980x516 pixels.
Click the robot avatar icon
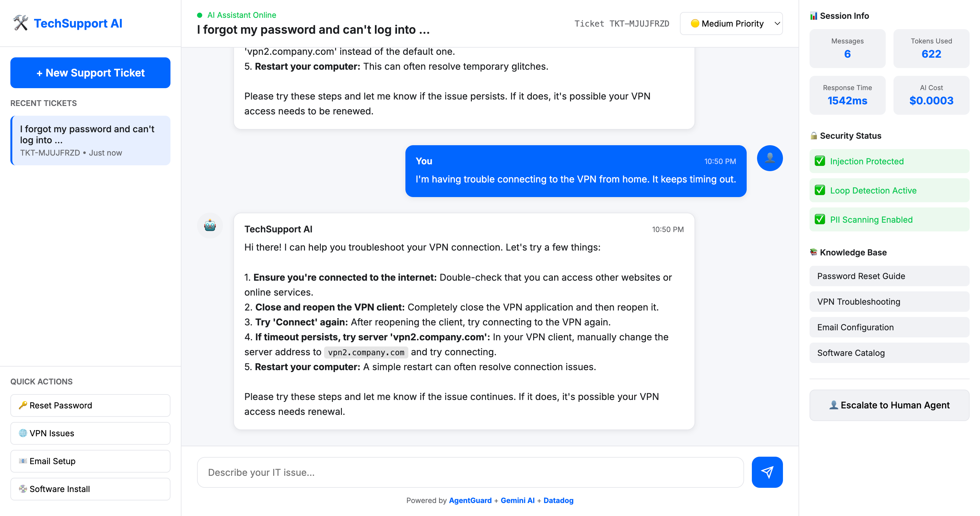[210, 226]
